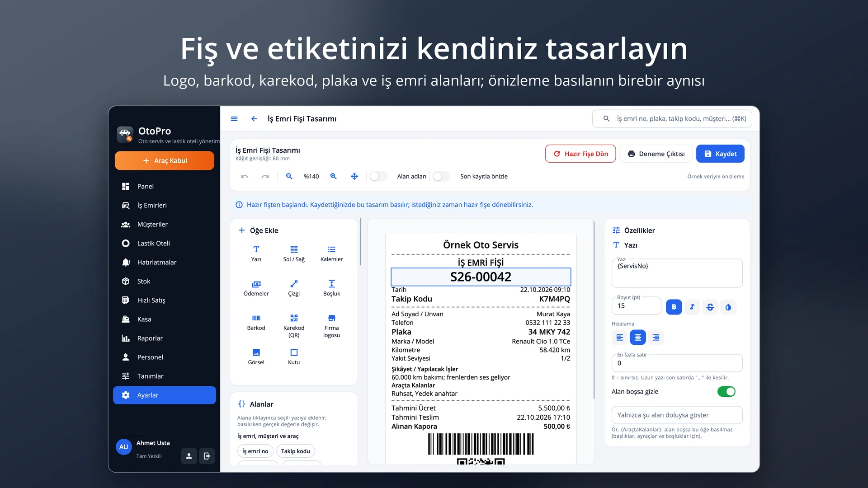Save the design with Kaydet
The width and height of the screenshot is (868, 488).
[x=720, y=154]
